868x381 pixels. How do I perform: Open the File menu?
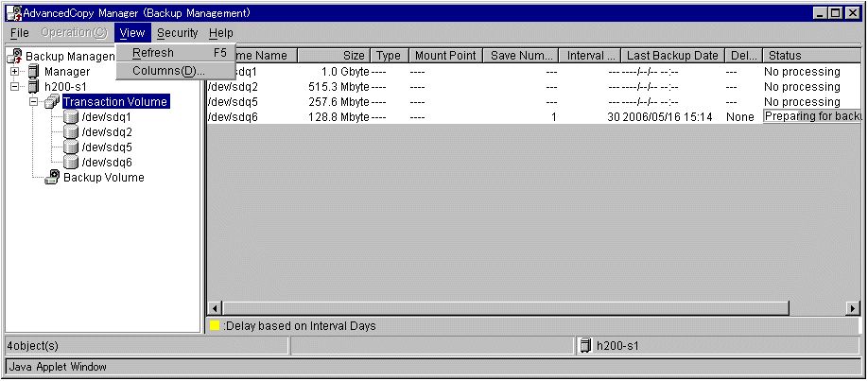(x=19, y=33)
